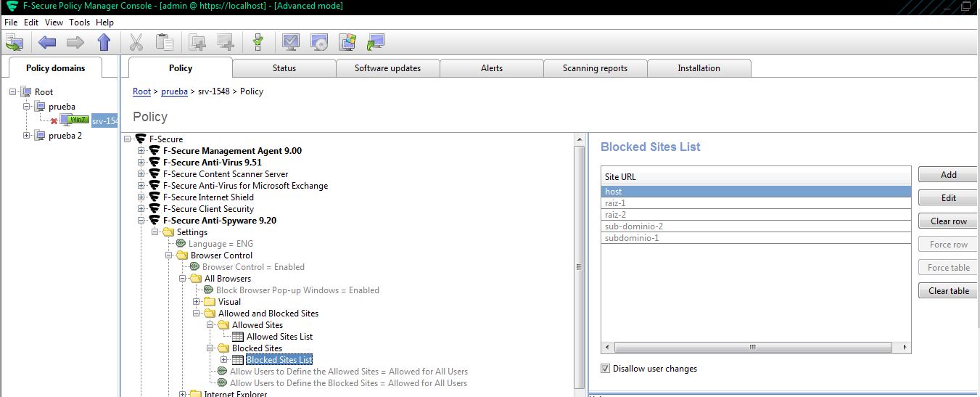Image resolution: width=980 pixels, height=397 pixels.
Task: Switch to the Software updates tab
Action: 387,68
